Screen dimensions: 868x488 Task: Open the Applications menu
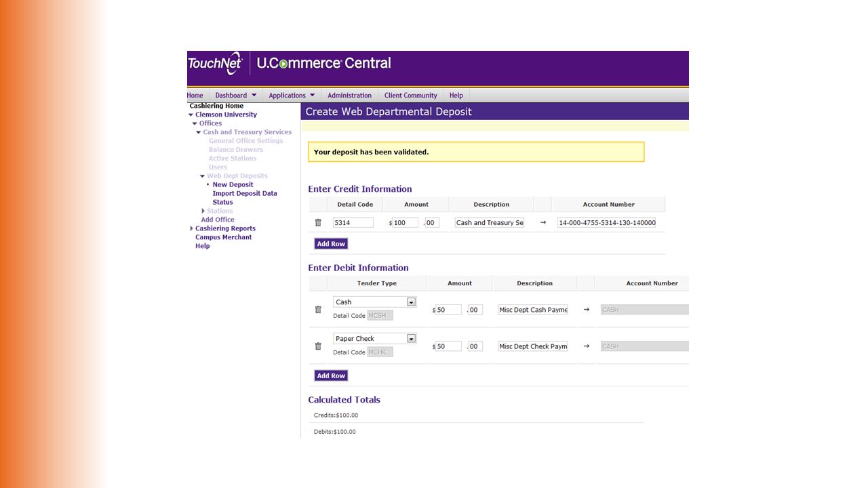coord(292,96)
